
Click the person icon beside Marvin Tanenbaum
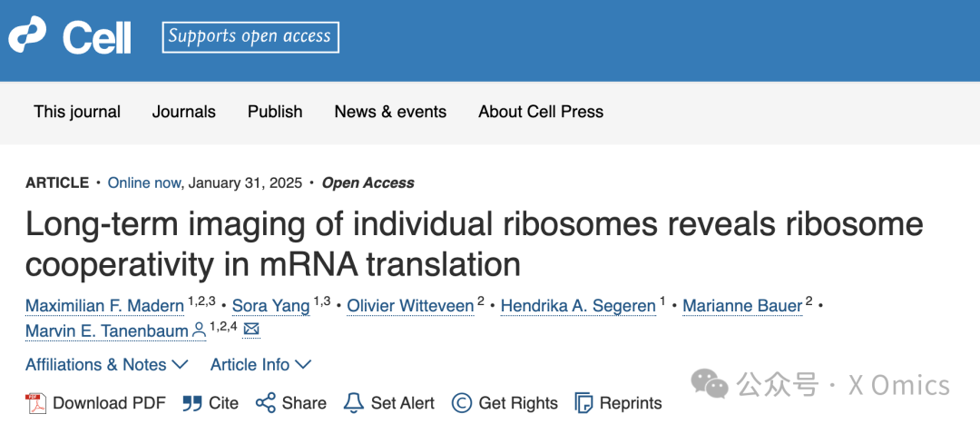point(199,330)
